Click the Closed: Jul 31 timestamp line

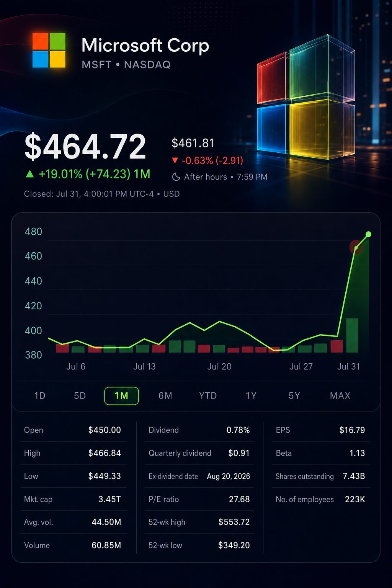[102, 194]
